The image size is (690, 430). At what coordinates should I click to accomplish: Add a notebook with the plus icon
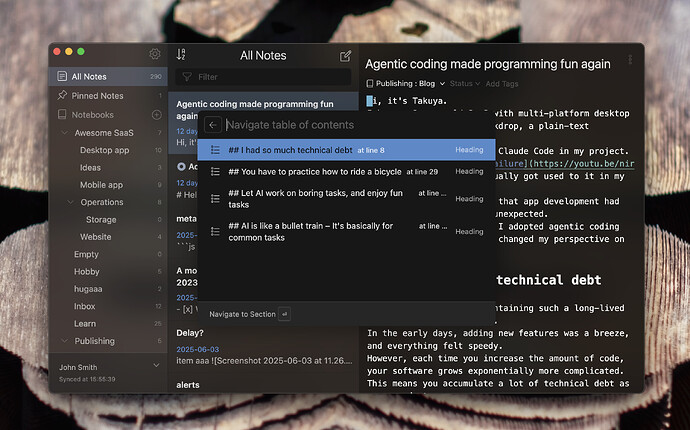(x=156, y=115)
